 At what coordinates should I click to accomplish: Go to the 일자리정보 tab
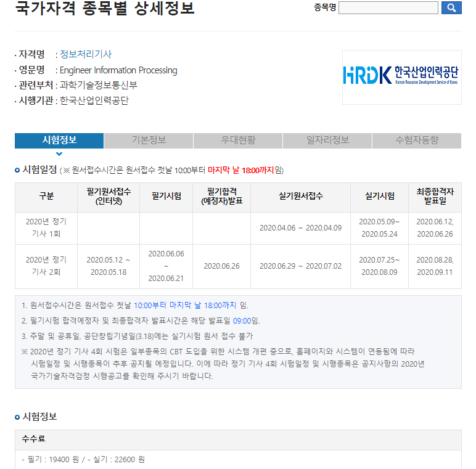coord(327,141)
